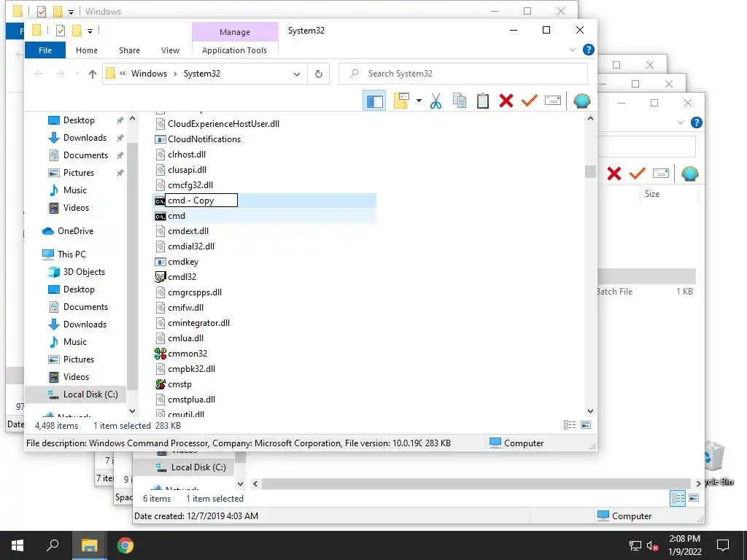The image size is (747, 560).
Task: Click shell globe icon in background window
Action: click(690, 174)
